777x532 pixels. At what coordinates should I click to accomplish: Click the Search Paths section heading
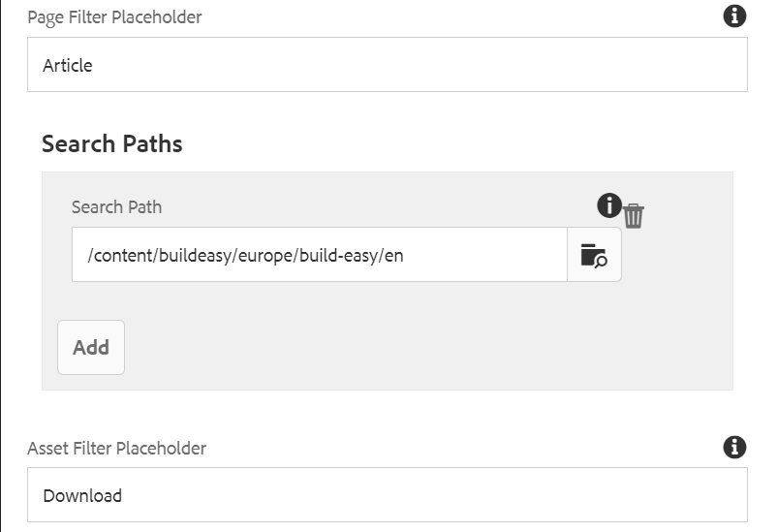coord(112,144)
